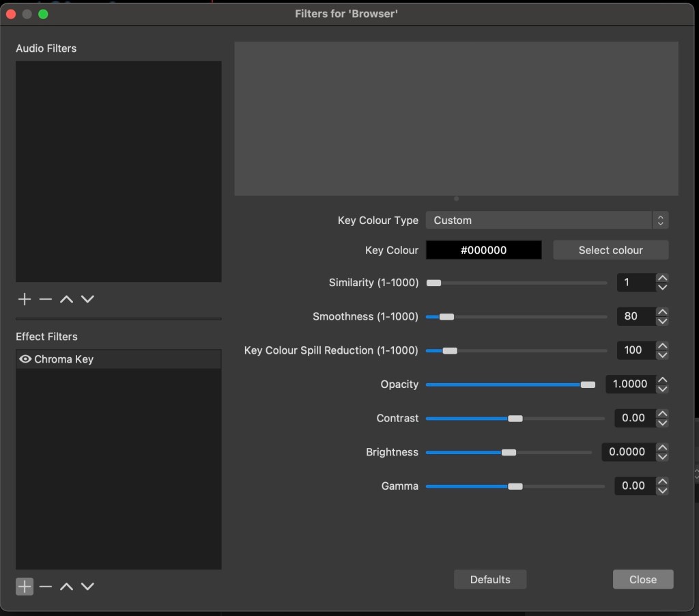
Task: Click the Gamma value input field
Action: coord(634,486)
